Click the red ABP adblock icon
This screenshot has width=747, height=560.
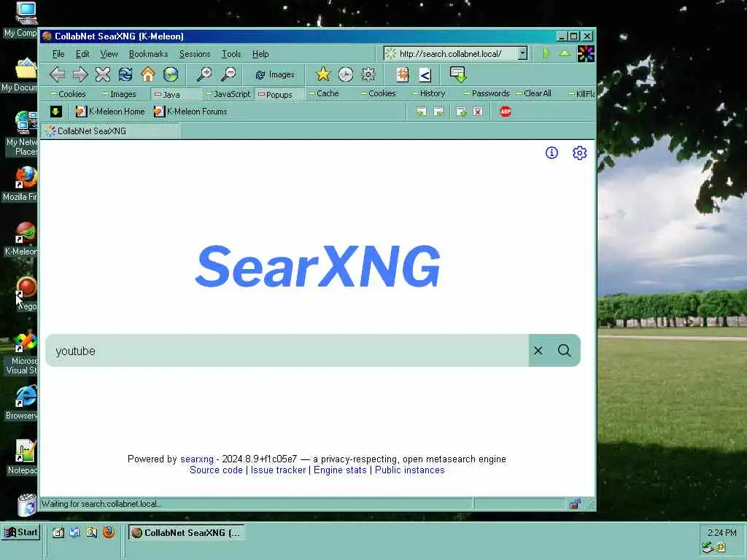506,112
